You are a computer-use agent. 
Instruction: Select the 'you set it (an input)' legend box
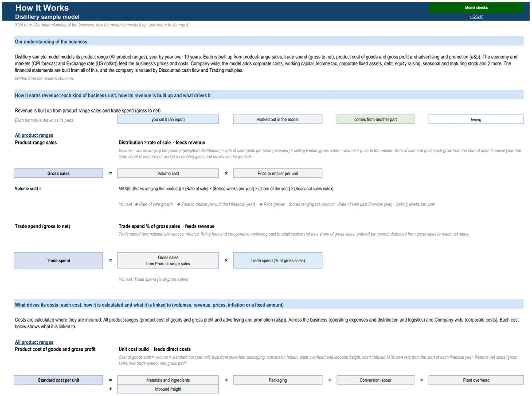tap(168, 120)
